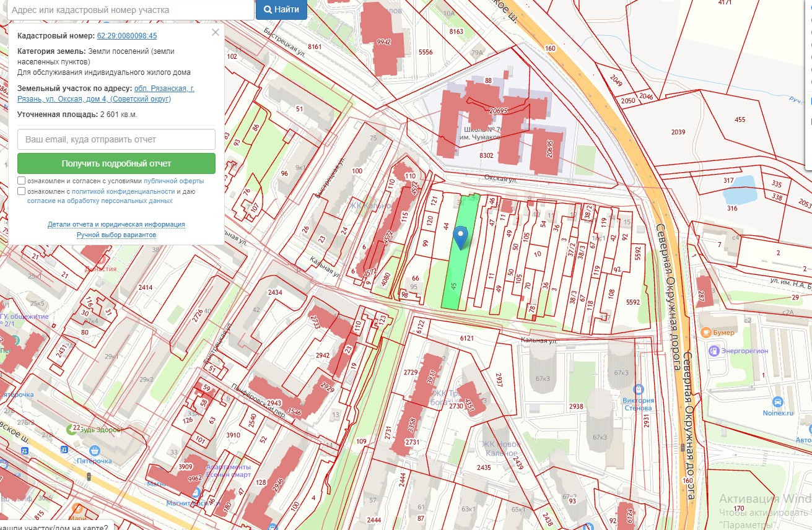Viewport: 812px width, 530px height.
Task: Click the Noinex.ru car service icon
Action: 778,401
